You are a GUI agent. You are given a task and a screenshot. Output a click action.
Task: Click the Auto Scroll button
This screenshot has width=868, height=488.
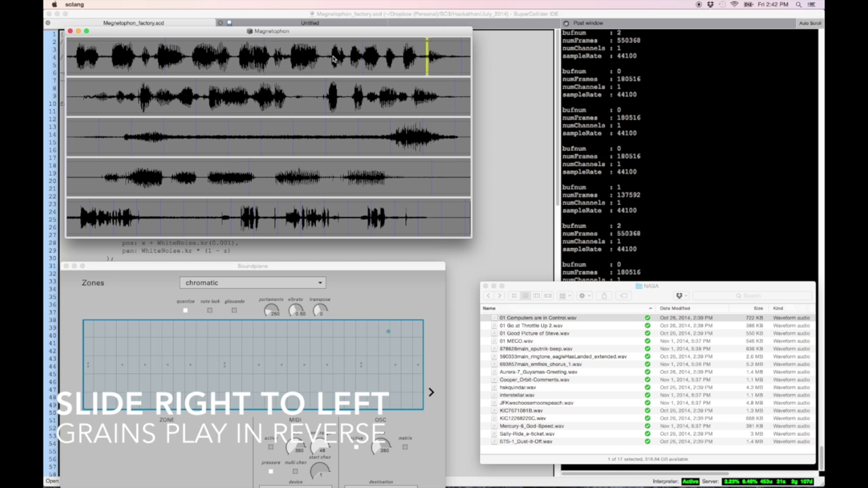click(x=810, y=23)
